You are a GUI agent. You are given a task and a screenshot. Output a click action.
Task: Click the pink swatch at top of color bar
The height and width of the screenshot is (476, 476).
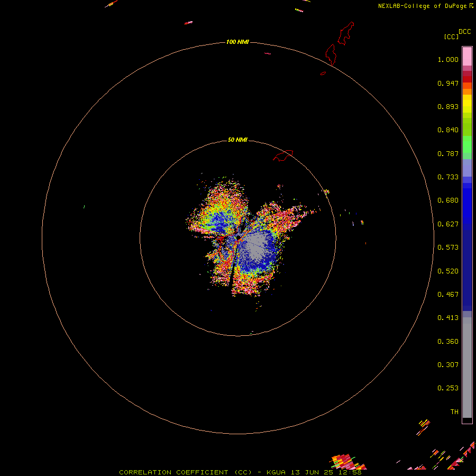pos(467,56)
